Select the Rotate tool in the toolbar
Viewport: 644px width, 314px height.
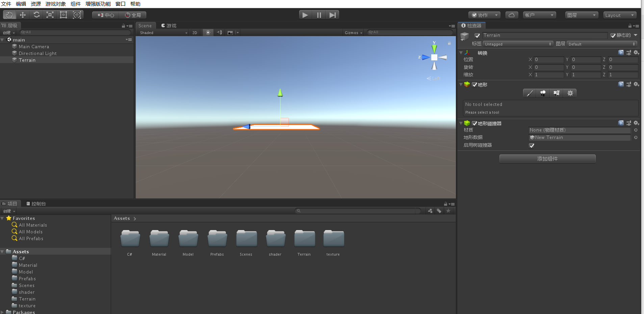click(36, 15)
